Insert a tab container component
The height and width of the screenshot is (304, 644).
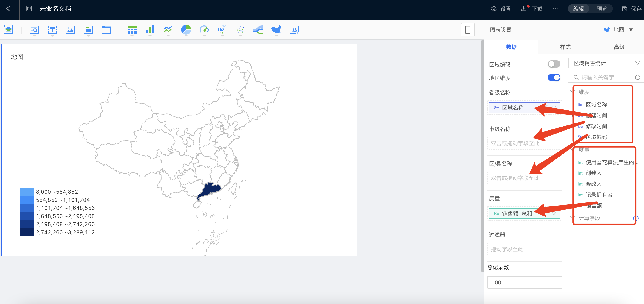tap(88, 30)
